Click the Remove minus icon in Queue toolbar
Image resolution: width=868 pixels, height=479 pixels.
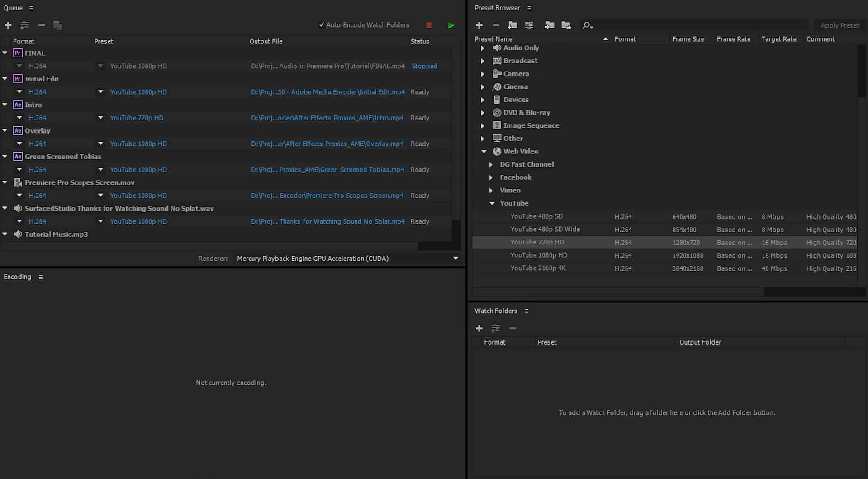42,25
